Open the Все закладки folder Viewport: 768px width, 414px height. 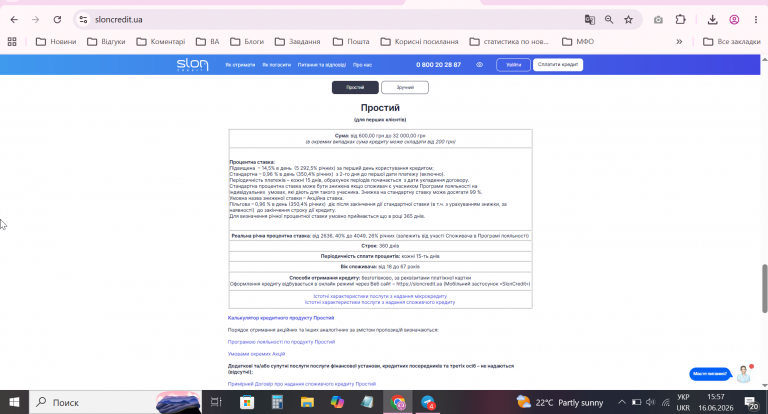coord(732,42)
